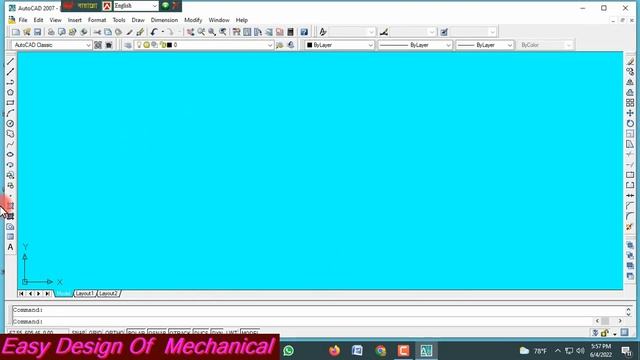This screenshot has height=360, width=640.
Task: Select the Polygon draw tool
Action: 11,92
